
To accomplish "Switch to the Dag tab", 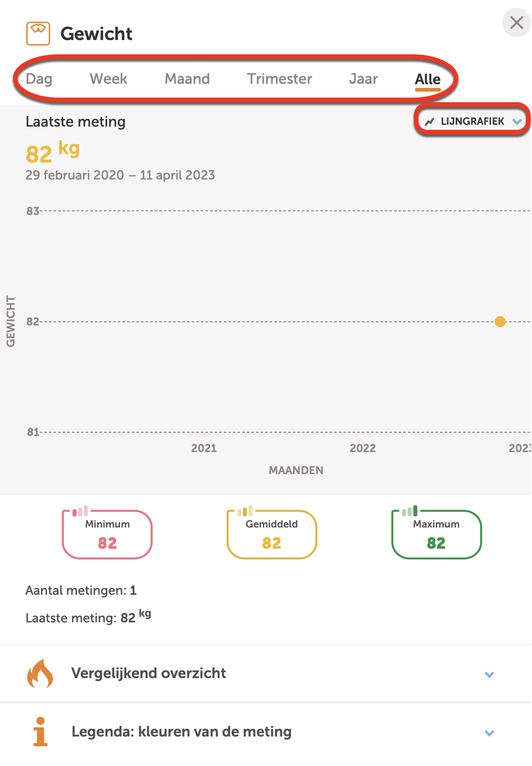I will click(x=39, y=79).
